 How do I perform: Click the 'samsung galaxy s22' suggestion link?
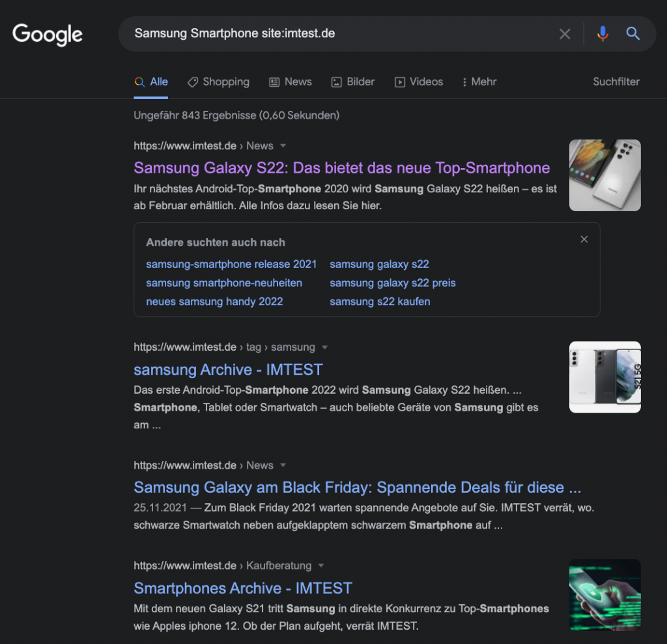pos(380,265)
